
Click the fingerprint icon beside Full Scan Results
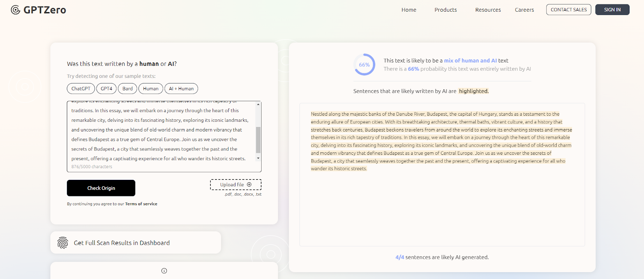[63, 243]
